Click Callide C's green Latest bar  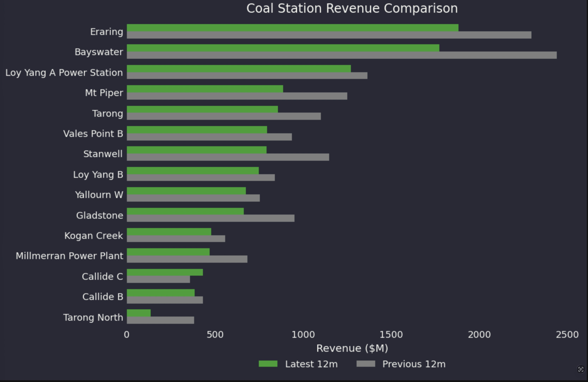click(165, 272)
